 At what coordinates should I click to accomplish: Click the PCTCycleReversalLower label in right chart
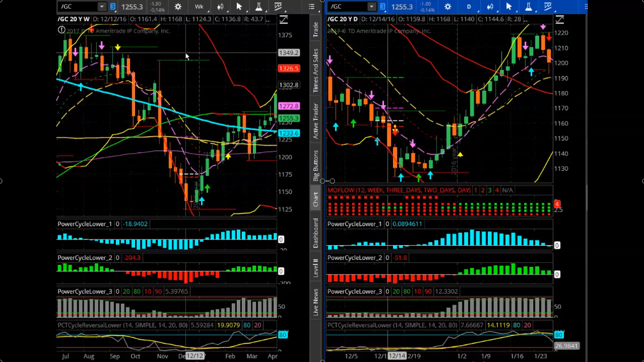392,325
